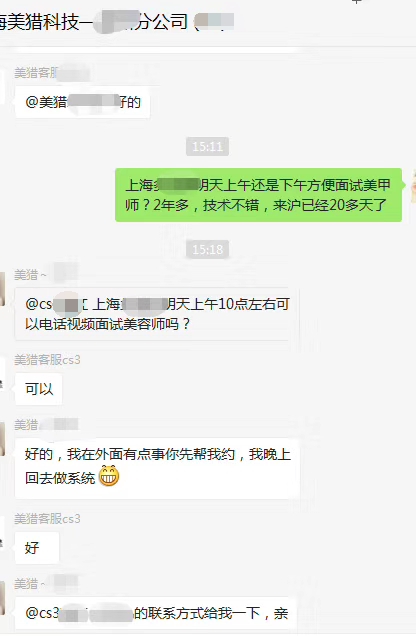
Task: Click second sender name 美猎客服cs3 above 好
Action: tap(47, 519)
